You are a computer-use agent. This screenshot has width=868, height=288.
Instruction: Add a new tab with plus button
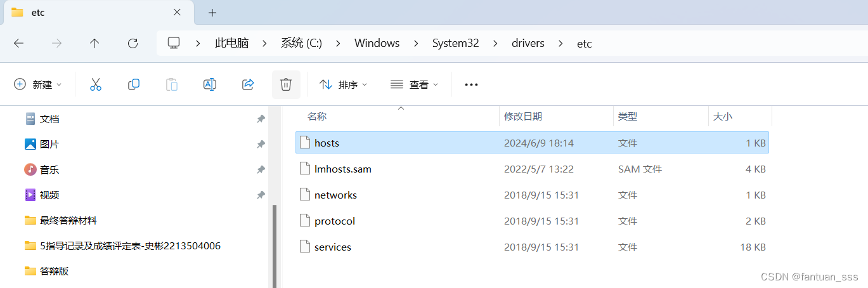click(212, 13)
